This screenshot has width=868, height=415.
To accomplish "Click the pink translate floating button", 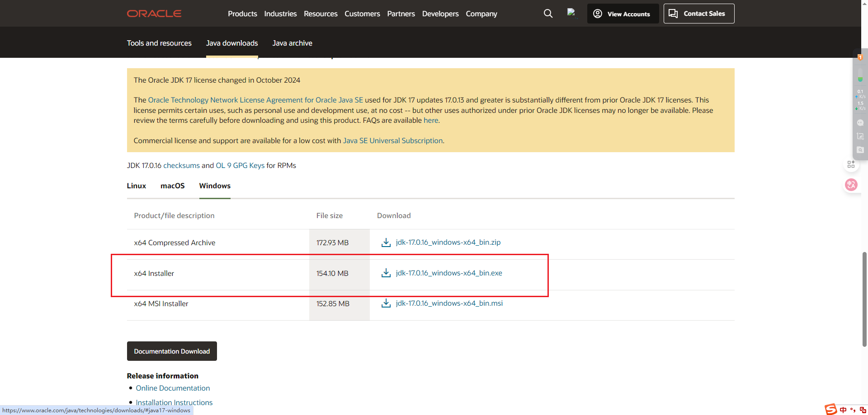I will 851,184.
